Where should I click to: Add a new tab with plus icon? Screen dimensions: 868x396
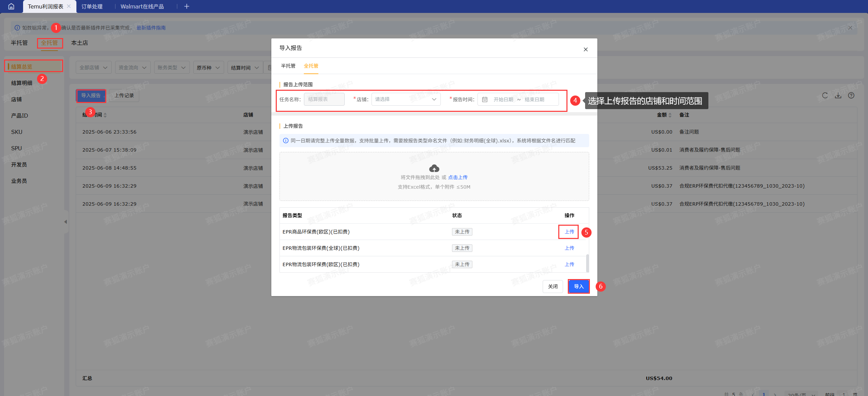click(186, 6)
